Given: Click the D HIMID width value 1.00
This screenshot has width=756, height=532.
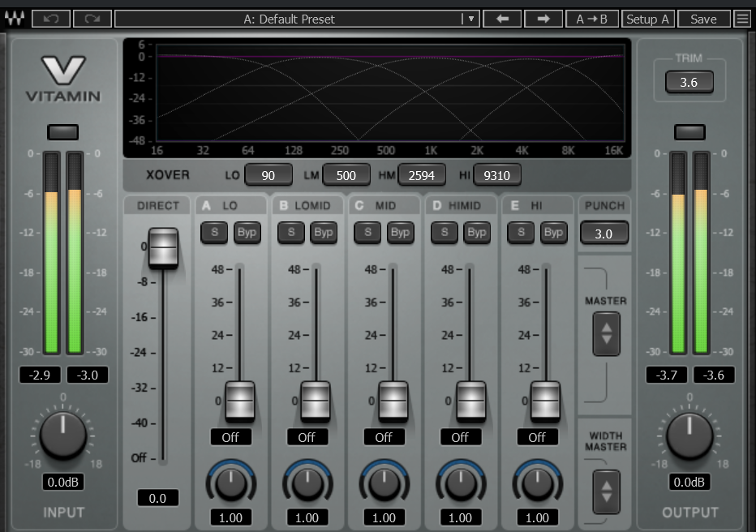Looking at the screenshot, I should click(x=460, y=517).
